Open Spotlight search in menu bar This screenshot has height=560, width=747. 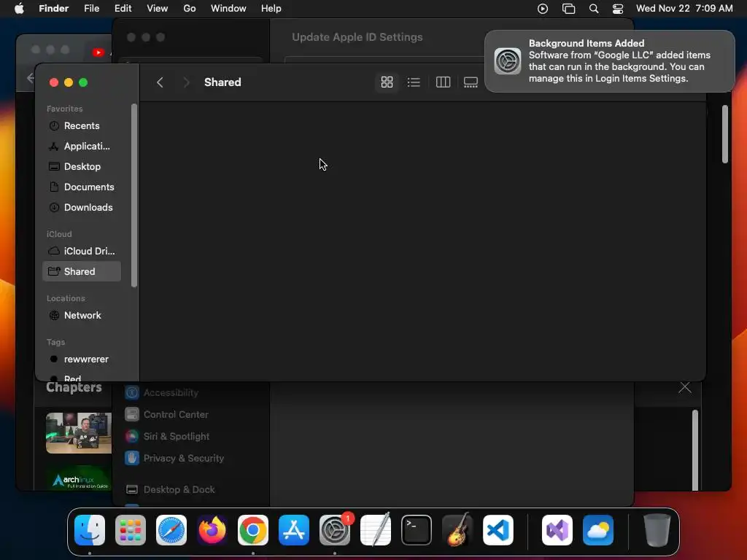click(594, 9)
